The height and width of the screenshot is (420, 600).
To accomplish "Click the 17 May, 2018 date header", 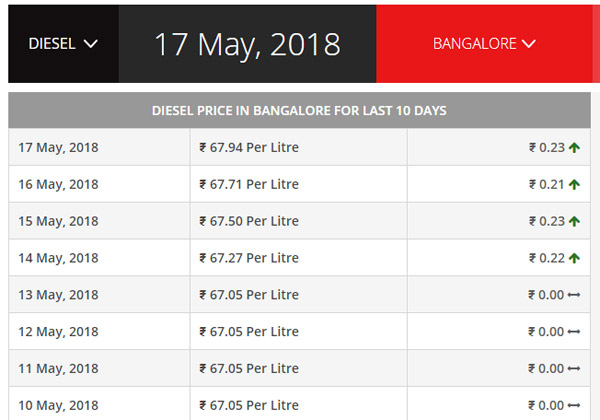I will [246, 44].
